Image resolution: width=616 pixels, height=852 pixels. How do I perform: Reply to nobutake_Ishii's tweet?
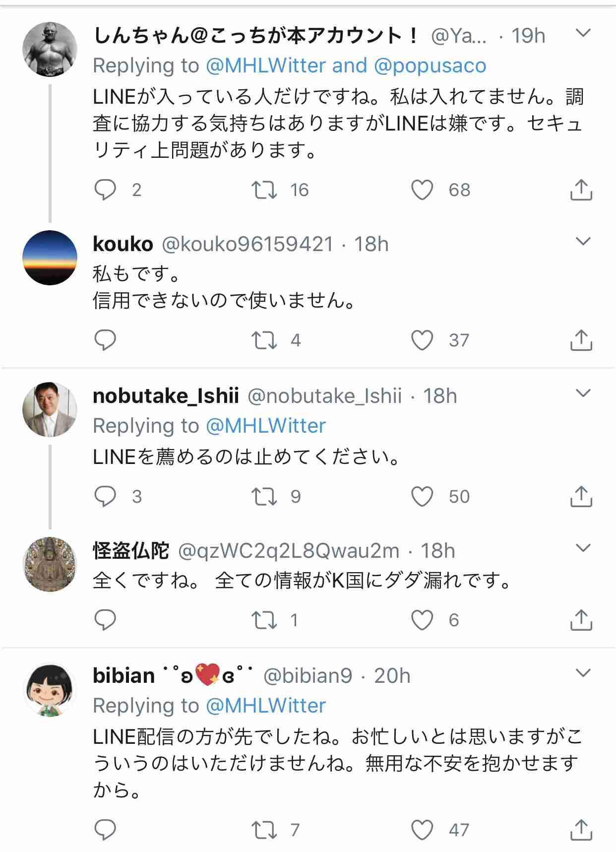pyautogui.click(x=105, y=496)
